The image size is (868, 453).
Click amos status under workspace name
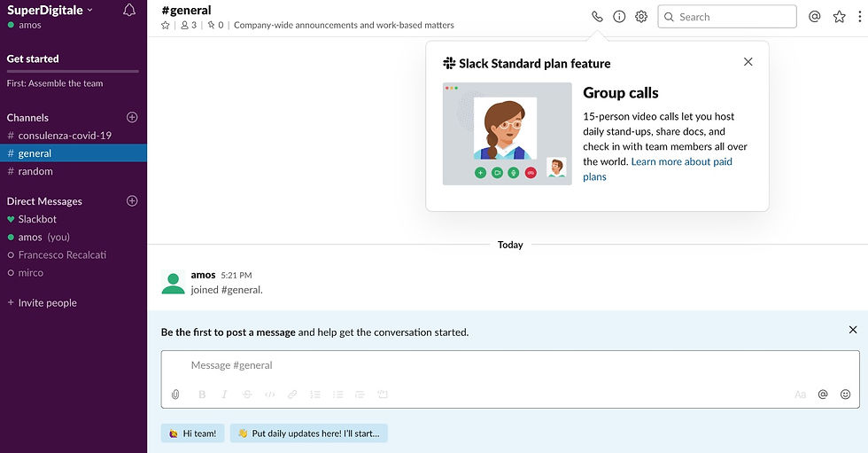point(25,25)
